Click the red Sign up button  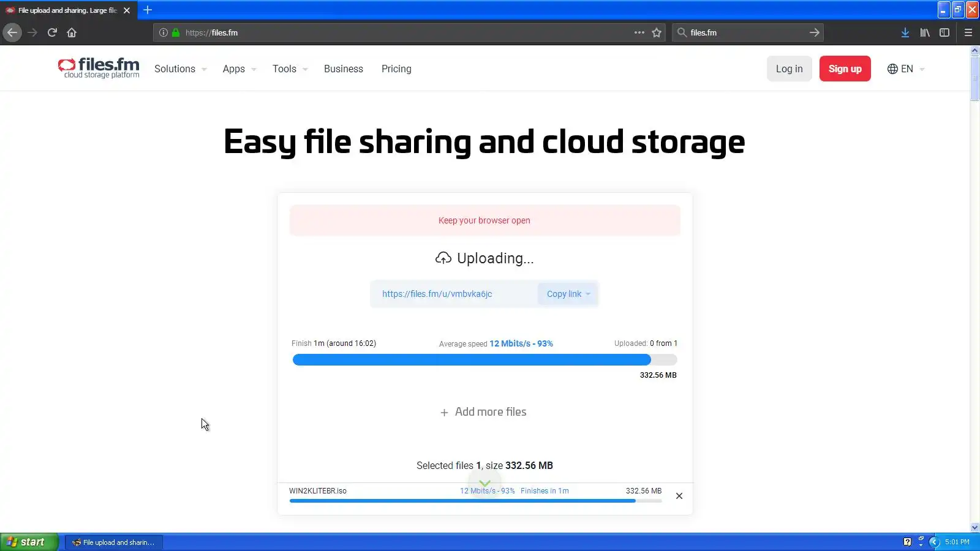(x=845, y=69)
